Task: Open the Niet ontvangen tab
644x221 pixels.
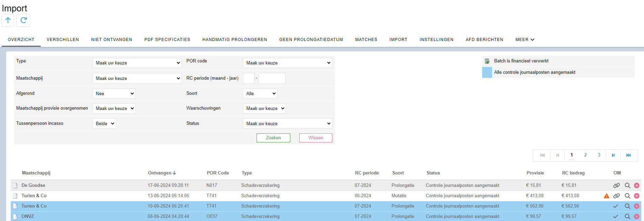Action: point(112,40)
